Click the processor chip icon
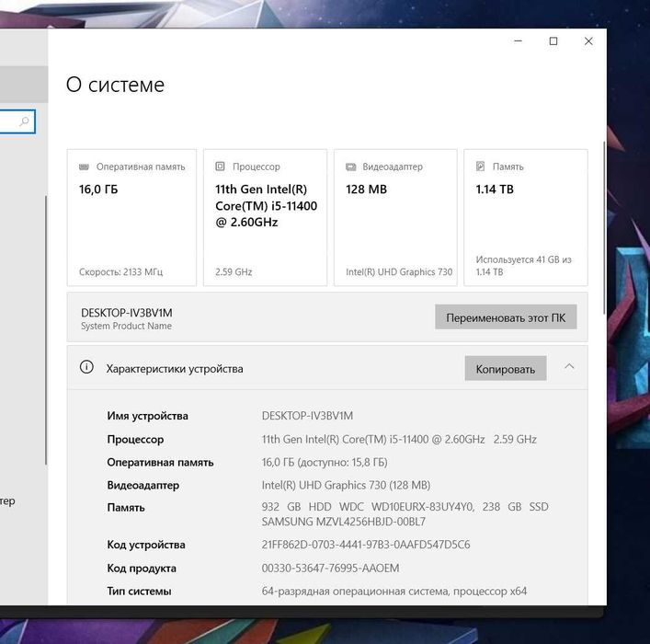The image size is (650, 644). point(220,167)
